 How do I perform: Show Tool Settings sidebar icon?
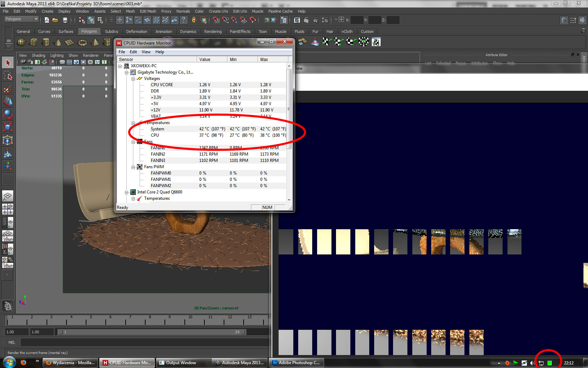(573, 20)
